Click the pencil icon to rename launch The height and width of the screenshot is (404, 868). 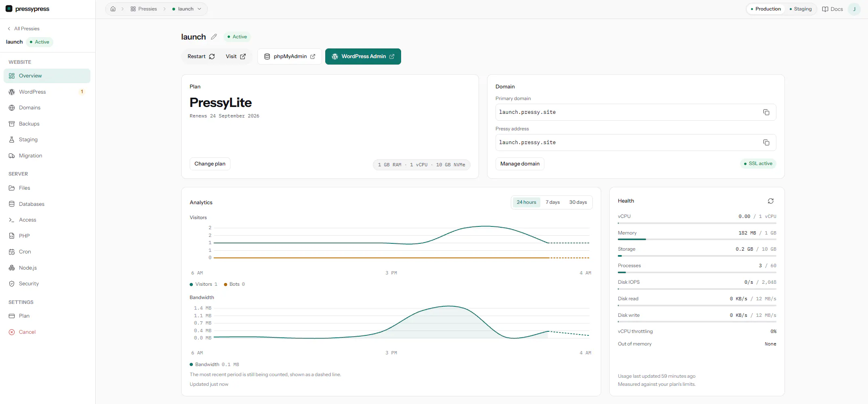tap(214, 37)
